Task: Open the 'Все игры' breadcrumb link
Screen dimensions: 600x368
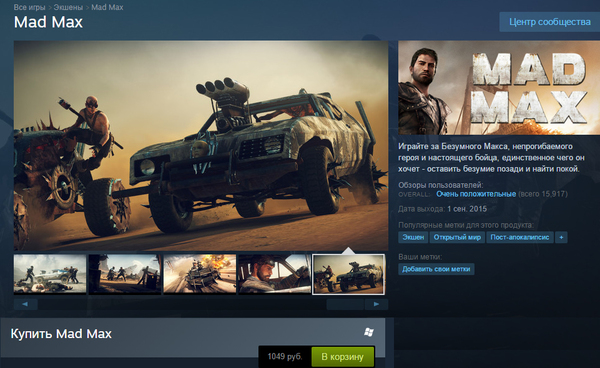Action: click(x=29, y=7)
